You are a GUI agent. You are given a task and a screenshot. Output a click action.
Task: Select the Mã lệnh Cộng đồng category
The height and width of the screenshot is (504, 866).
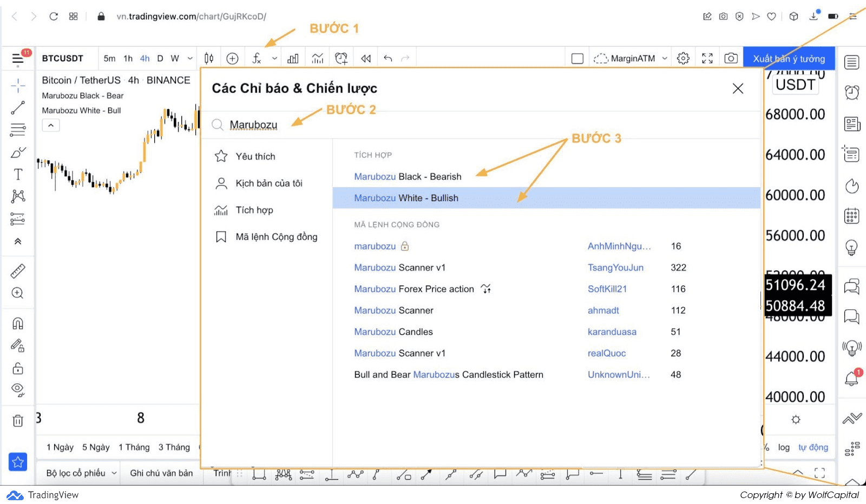point(267,237)
